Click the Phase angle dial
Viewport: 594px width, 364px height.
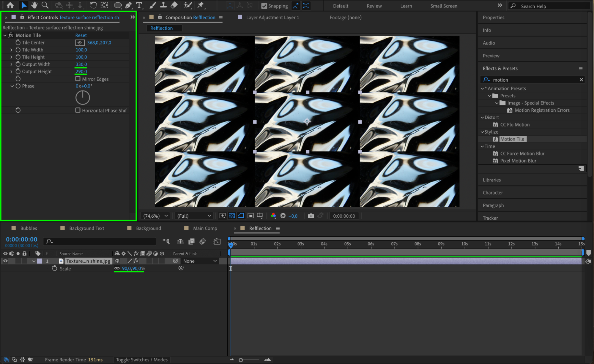click(x=83, y=98)
